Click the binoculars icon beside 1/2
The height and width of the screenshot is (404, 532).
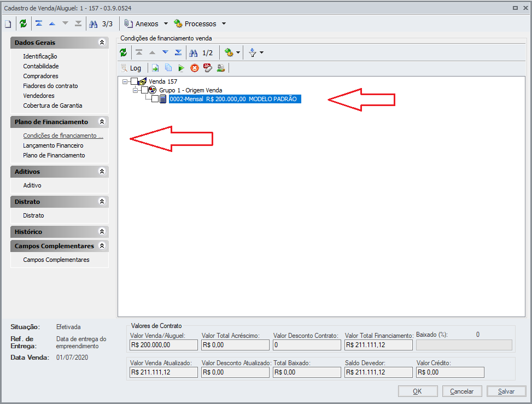(x=194, y=53)
